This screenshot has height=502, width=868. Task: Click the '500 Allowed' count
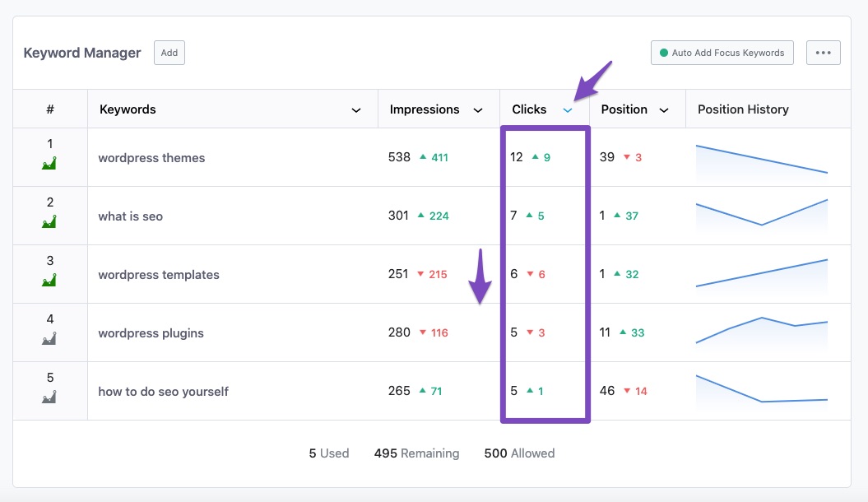519,453
